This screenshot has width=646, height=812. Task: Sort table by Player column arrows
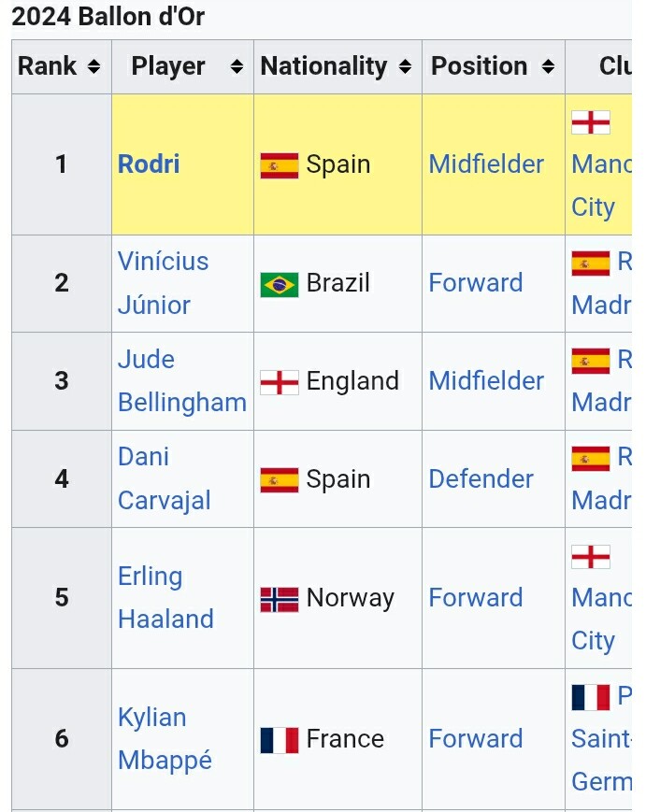pyautogui.click(x=237, y=67)
